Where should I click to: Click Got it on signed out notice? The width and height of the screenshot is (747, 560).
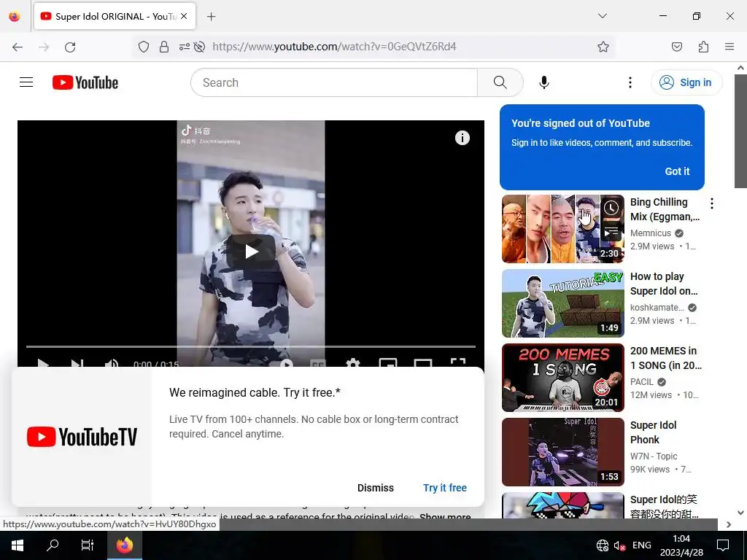tap(677, 171)
